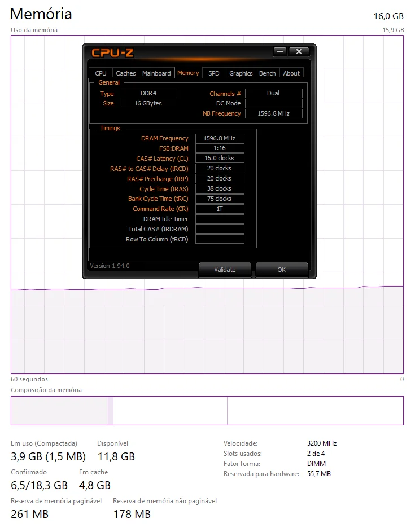
Task: Select the Memory tab
Action: coord(188,73)
